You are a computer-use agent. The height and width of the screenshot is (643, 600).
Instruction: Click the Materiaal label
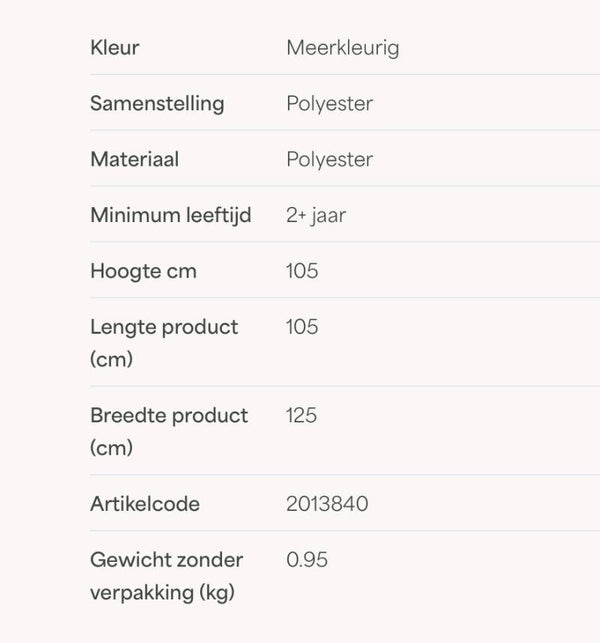pos(135,159)
